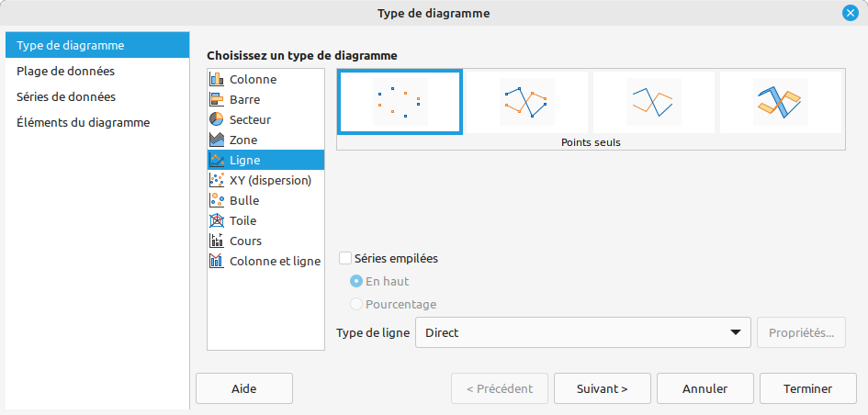Select the Colonne chart type icon

(x=218, y=80)
